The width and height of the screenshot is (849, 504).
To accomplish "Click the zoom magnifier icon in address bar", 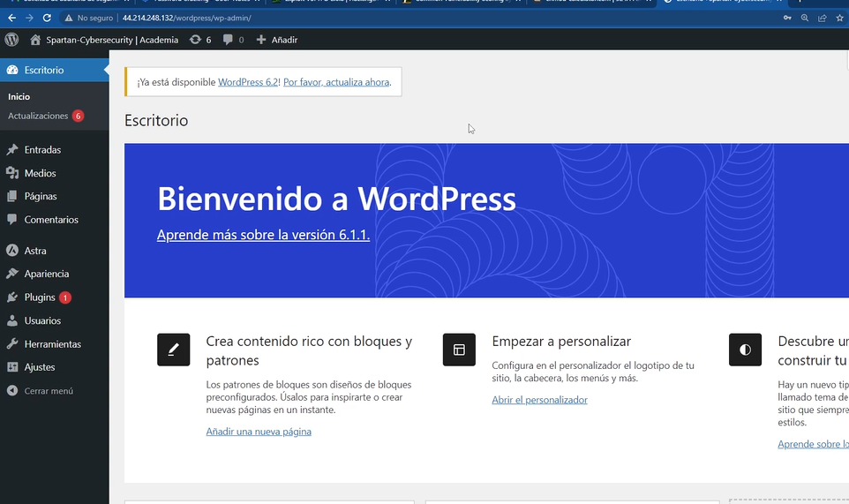I will point(805,18).
